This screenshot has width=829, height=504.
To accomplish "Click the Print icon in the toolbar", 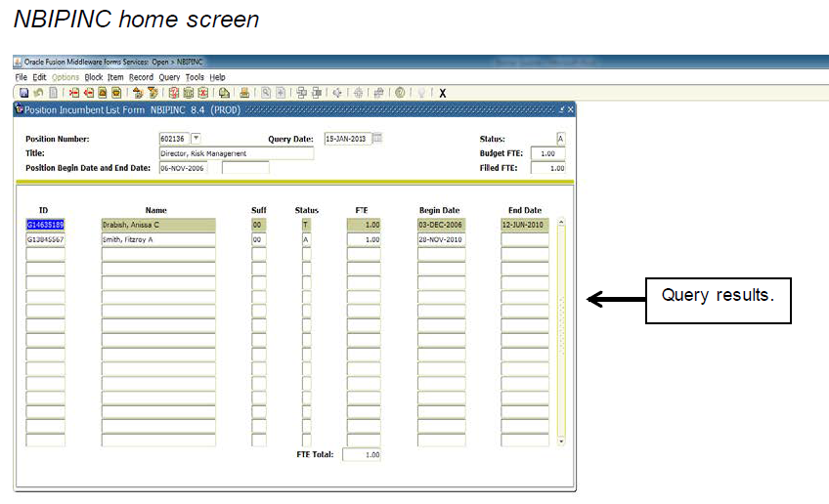I will coord(243,93).
